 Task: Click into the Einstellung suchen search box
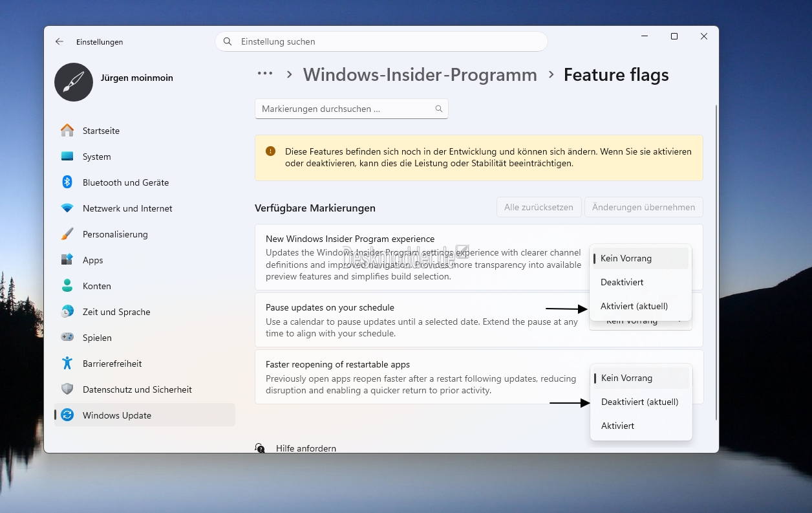coord(388,41)
